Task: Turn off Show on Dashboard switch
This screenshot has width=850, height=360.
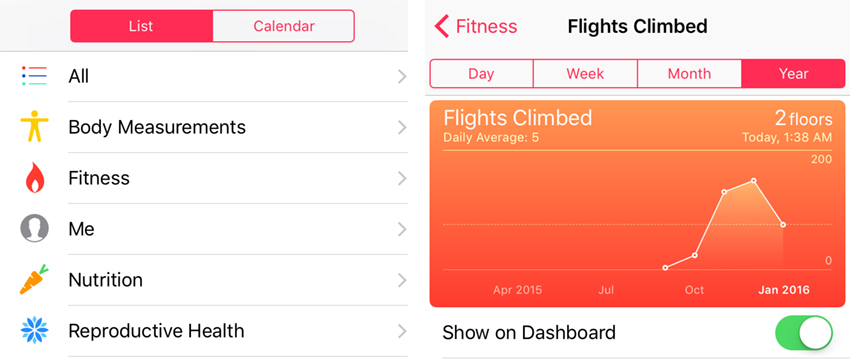Action: (803, 333)
